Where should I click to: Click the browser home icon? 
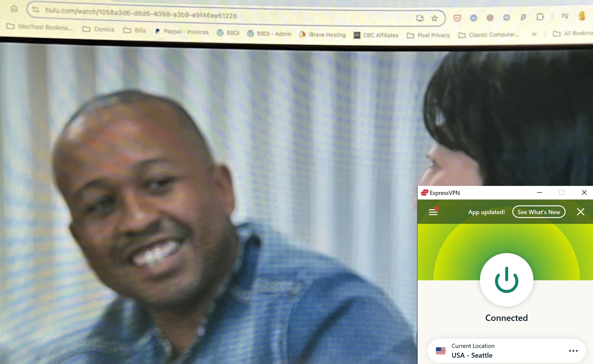point(14,9)
